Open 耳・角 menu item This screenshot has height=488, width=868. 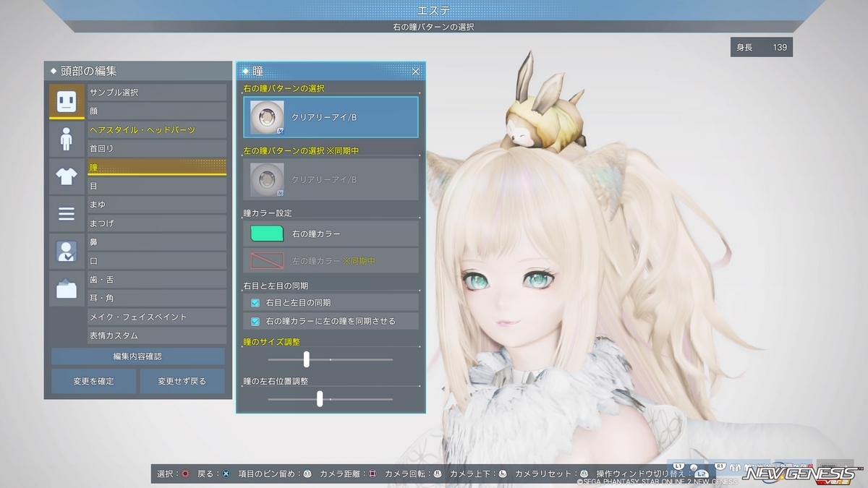tap(157, 298)
